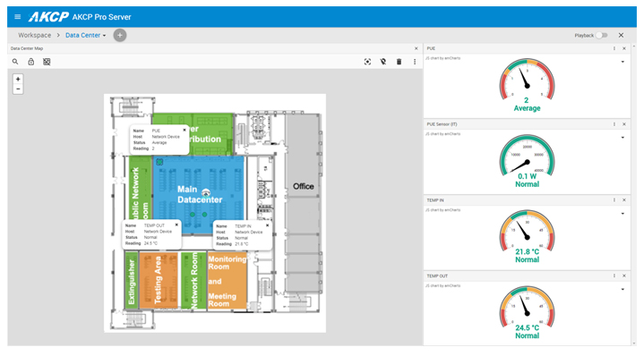
Task: Select the Main Datacenter room on map
Action: (x=199, y=194)
